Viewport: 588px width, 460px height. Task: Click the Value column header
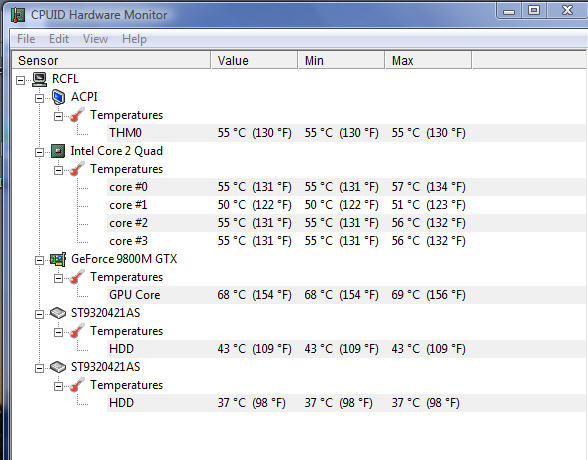254,60
